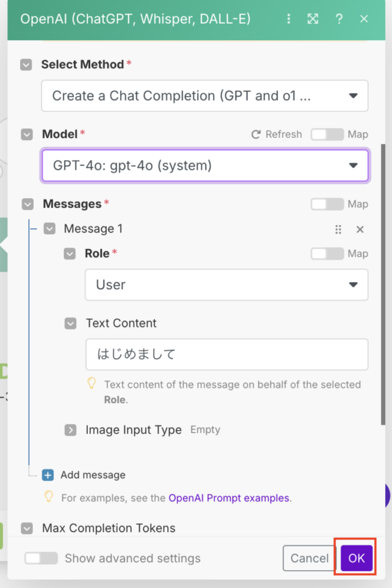392x588 pixels.
Task: Enable the Show advanced settings switch
Action: [41, 558]
